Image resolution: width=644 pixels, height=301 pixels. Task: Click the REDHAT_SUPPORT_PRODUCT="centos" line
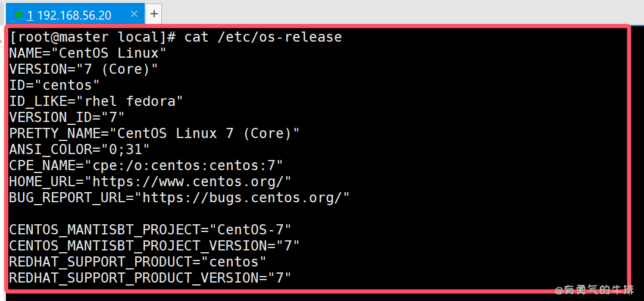pos(137,262)
